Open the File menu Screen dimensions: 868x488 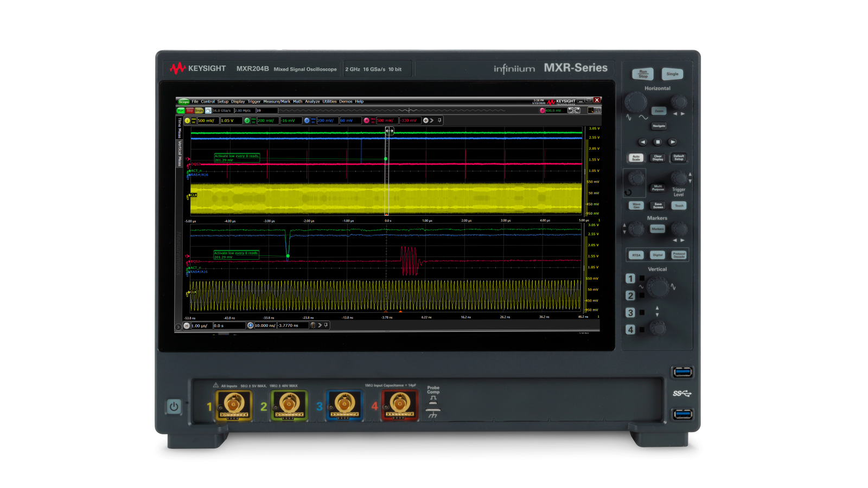tap(195, 101)
